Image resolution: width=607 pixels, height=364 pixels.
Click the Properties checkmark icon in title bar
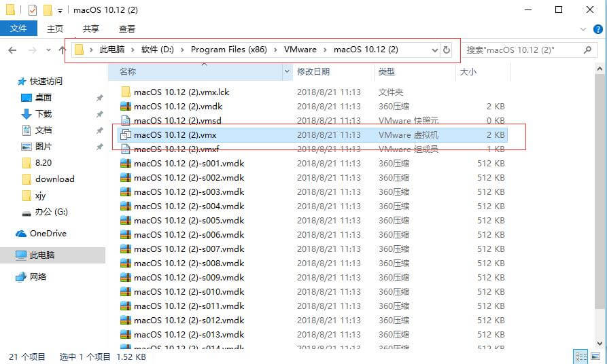(x=33, y=10)
